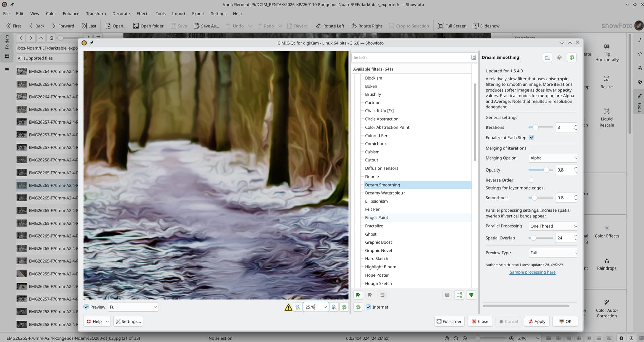
Task: Click the Opacity slider handle
Action: tap(546, 170)
